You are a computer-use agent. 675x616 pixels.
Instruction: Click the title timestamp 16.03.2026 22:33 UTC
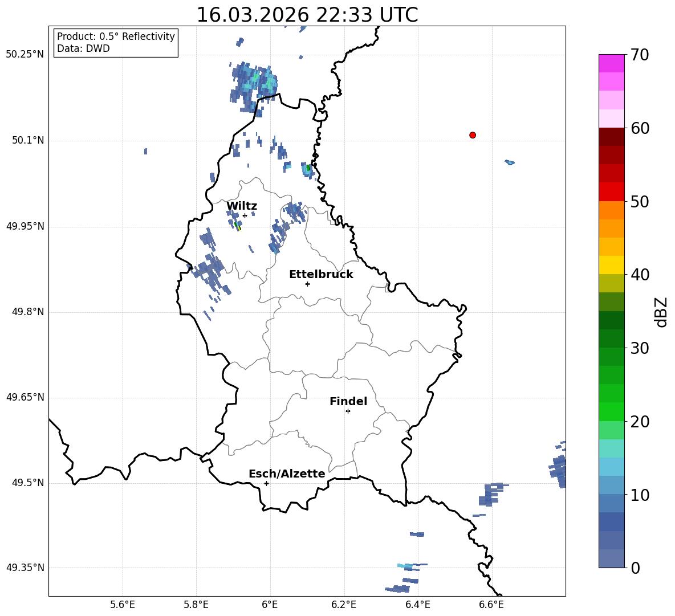click(x=307, y=15)
